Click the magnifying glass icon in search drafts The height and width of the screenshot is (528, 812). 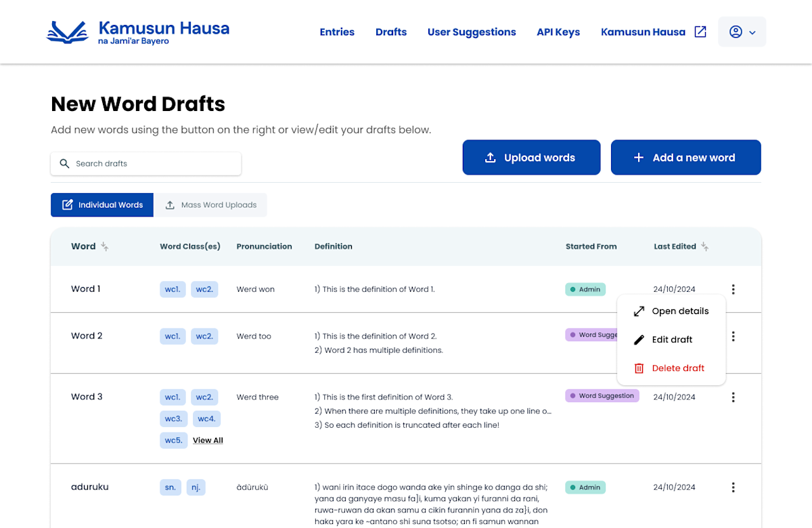point(64,163)
